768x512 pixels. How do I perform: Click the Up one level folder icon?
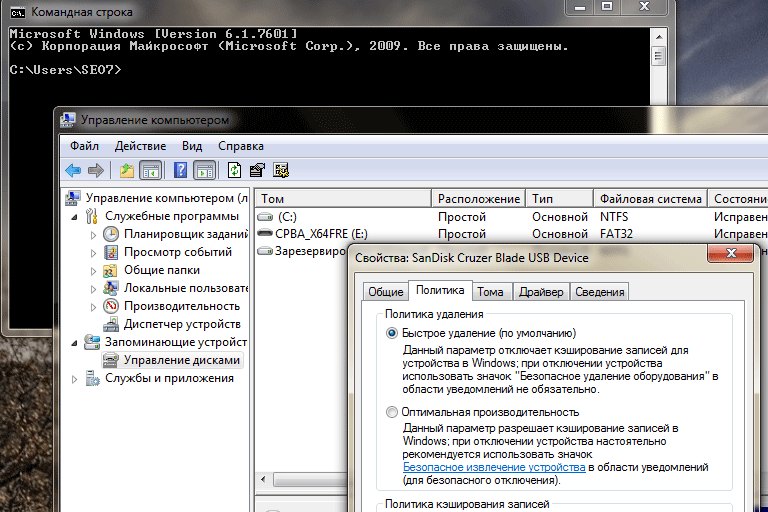pyautogui.click(x=127, y=170)
